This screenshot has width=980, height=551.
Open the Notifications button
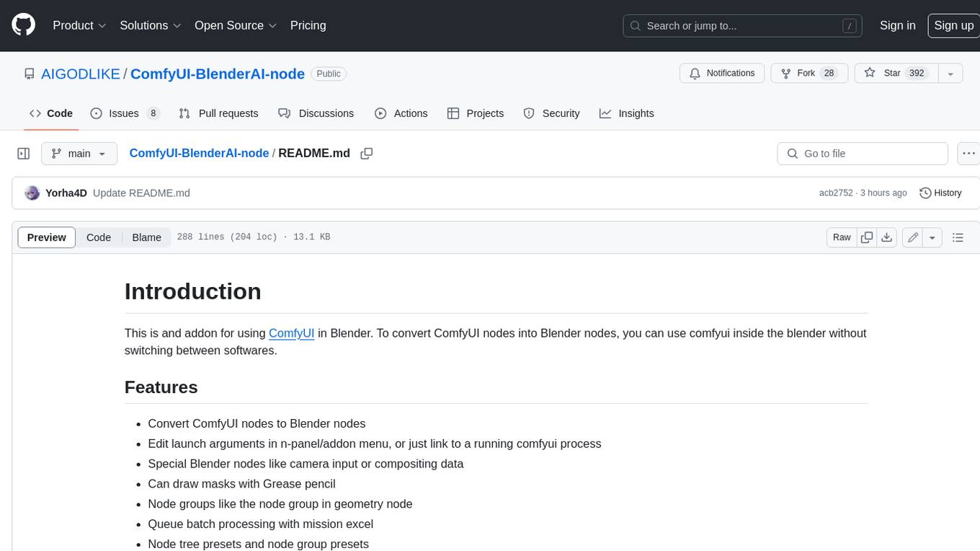pos(722,74)
